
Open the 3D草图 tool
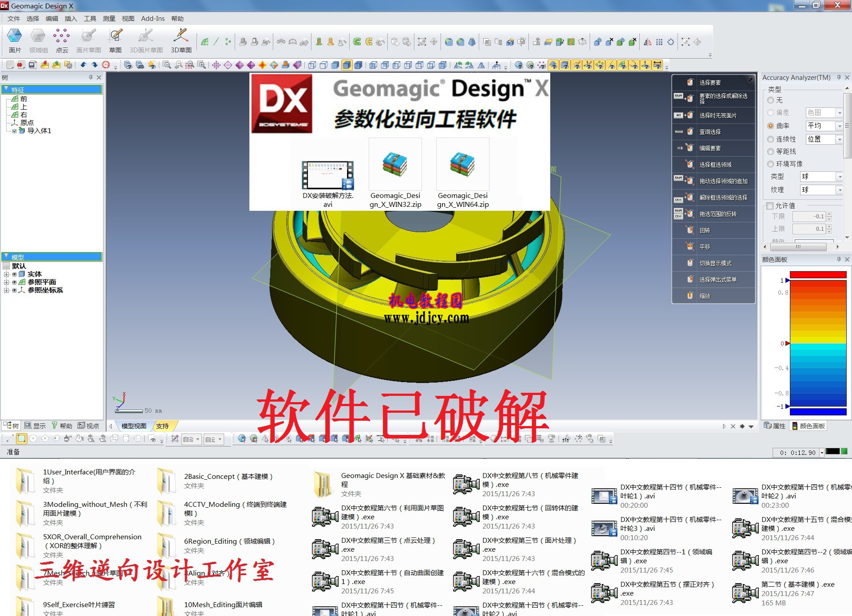[x=181, y=40]
